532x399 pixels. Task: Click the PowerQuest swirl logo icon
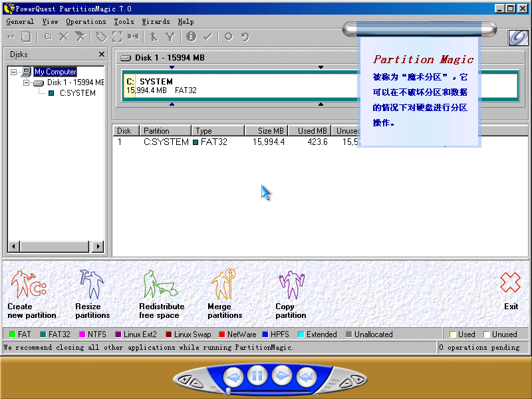pyautogui.click(x=518, y=37)
